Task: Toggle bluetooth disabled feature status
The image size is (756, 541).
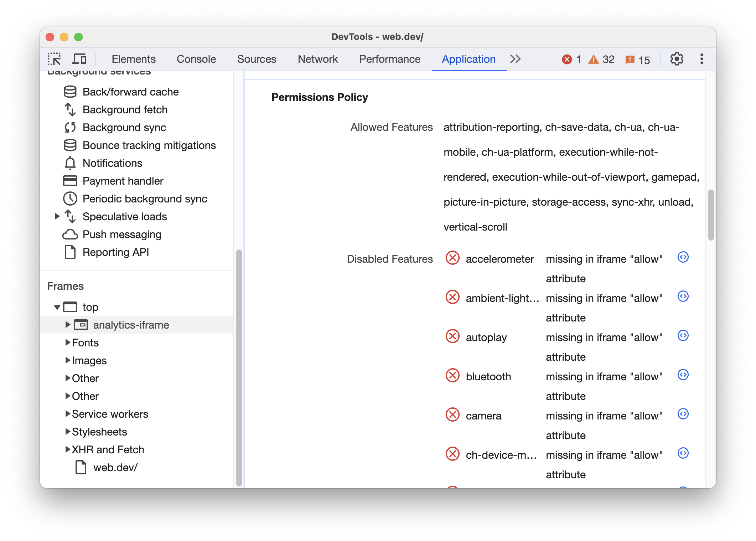Action: [454, 375]
